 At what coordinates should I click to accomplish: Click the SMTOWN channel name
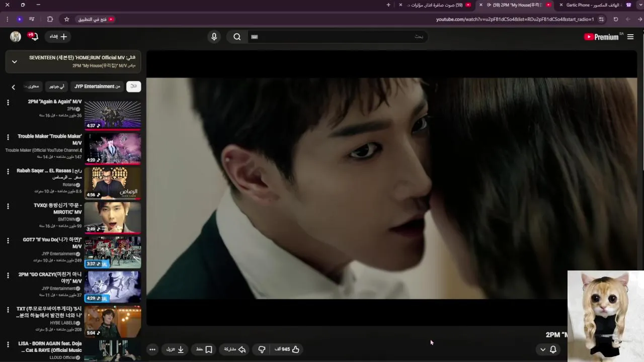66,219
